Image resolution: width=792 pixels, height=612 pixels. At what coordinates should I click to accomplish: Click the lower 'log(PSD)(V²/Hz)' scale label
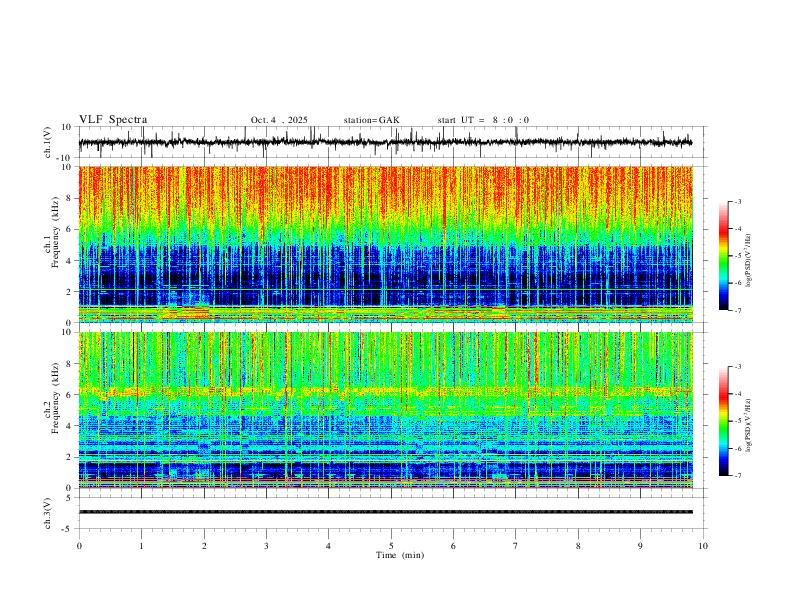tap(749, 426)
